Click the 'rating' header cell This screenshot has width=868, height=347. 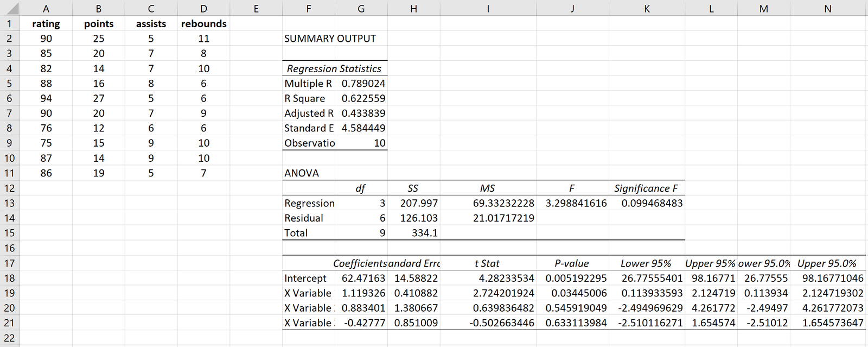pos(46,24)
